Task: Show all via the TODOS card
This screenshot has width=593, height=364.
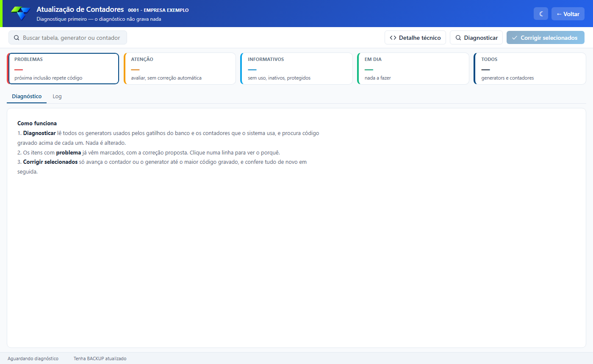Action: [530, 69]
